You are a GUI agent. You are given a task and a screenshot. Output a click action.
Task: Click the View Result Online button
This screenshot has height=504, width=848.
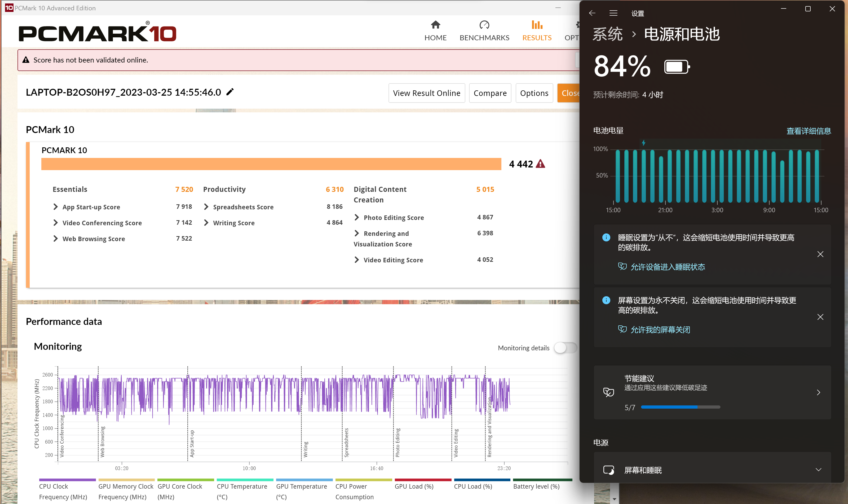(427, 93)
